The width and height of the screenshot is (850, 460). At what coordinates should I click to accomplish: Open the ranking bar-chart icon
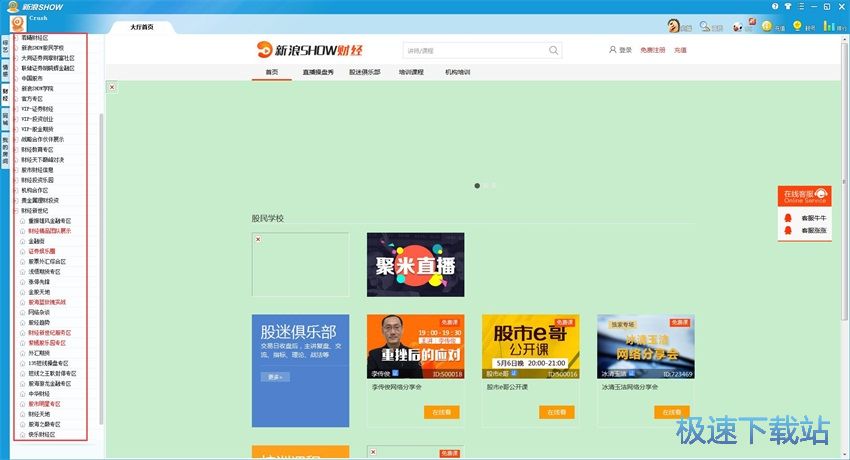coord(828,25)
